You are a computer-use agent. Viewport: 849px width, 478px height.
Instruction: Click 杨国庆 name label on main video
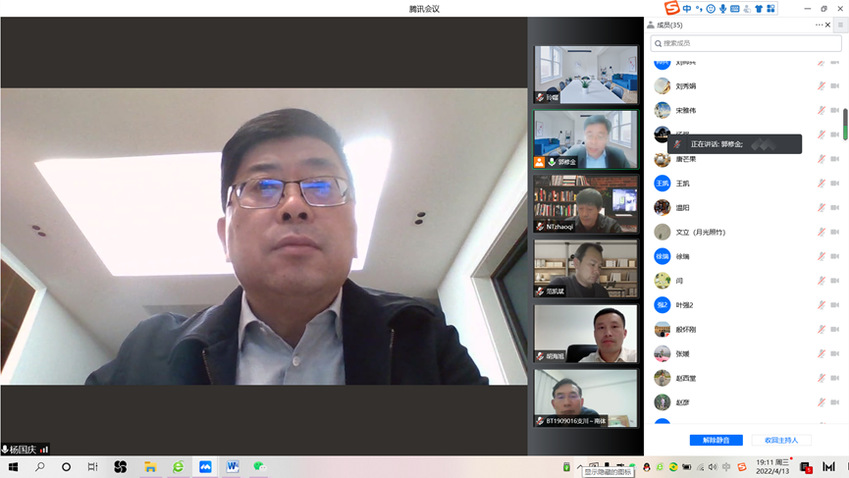[x=23, y=449]
